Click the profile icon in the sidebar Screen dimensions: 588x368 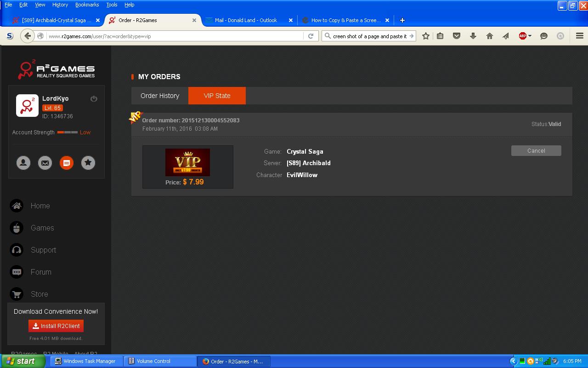pyautogui.click(x=23, y=163)
